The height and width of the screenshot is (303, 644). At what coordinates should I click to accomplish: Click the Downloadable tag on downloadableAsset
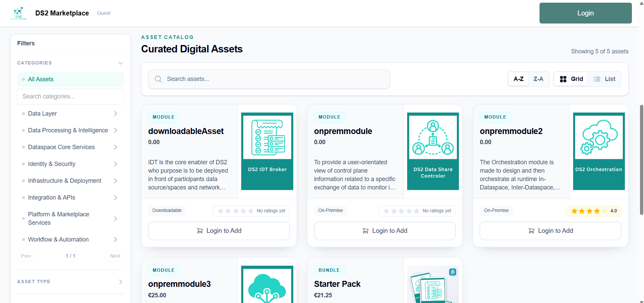[167, 211]
